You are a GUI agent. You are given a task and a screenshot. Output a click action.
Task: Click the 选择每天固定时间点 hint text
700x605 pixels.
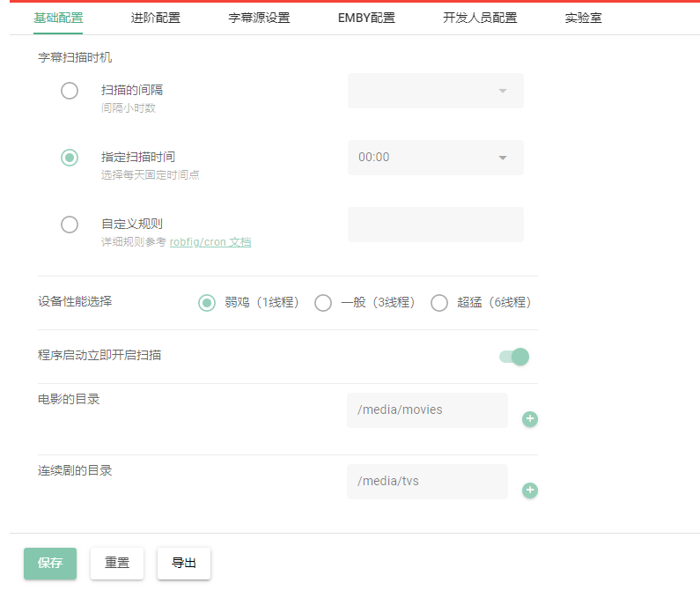(150, 175)
